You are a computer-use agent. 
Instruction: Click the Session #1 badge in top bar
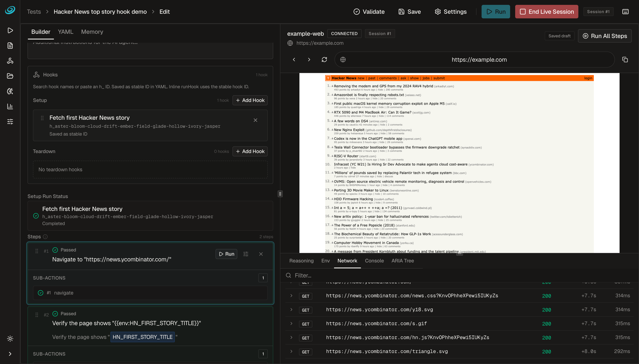click(598, 12)
